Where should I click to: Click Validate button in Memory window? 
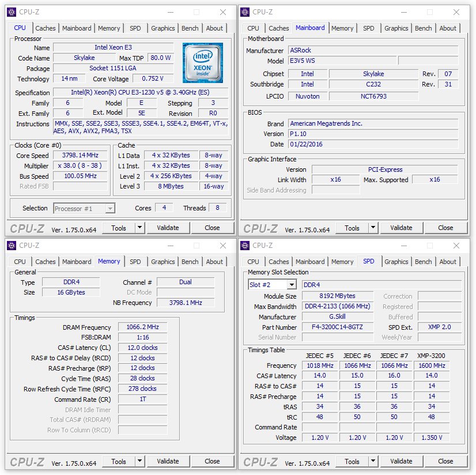click(168, 461)
